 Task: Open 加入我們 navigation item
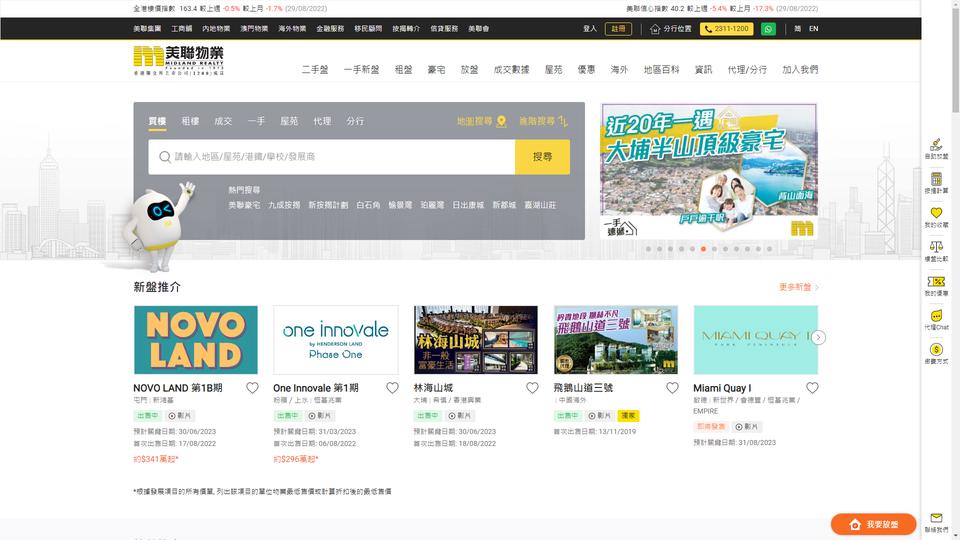coord(800,70)
